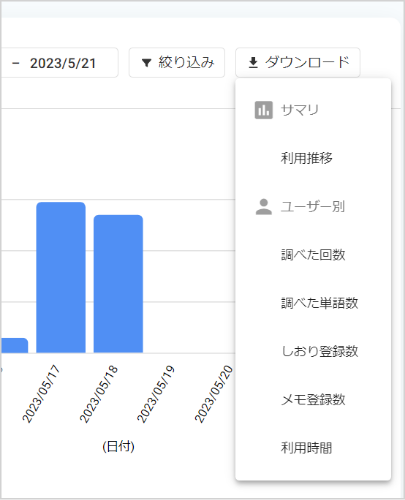Click the bar for 2023/05/18
The height and width of the screenshot is (500, 405).
coord(118,284)
